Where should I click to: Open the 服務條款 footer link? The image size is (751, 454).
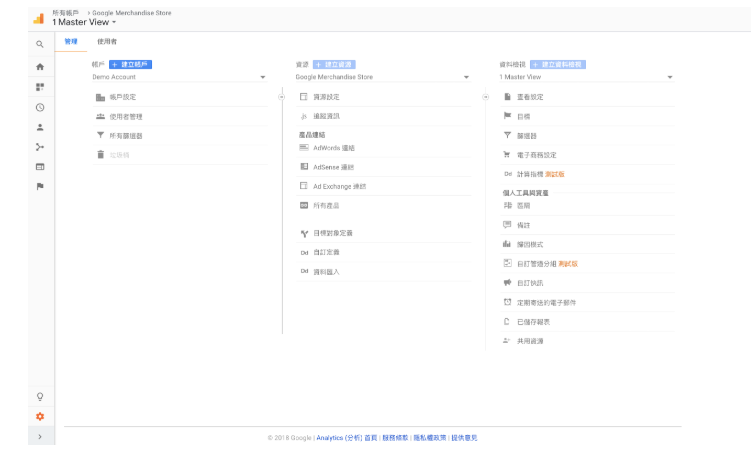click(x=395, y=438)
